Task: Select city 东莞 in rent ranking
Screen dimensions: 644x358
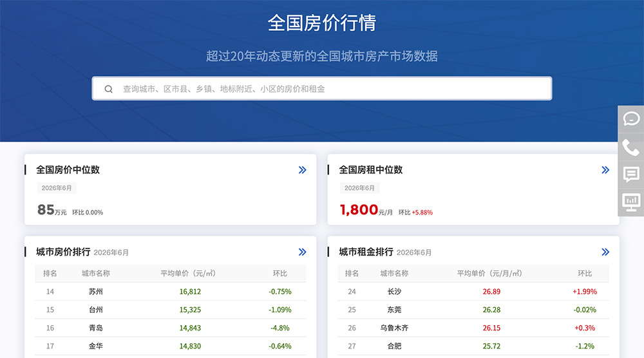Action: [x=394, y=310]
